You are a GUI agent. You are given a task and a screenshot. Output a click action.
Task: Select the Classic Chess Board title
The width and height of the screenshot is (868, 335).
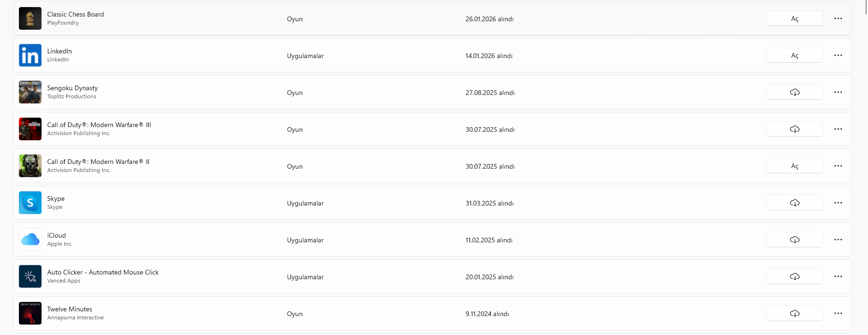tap(76, 14)
